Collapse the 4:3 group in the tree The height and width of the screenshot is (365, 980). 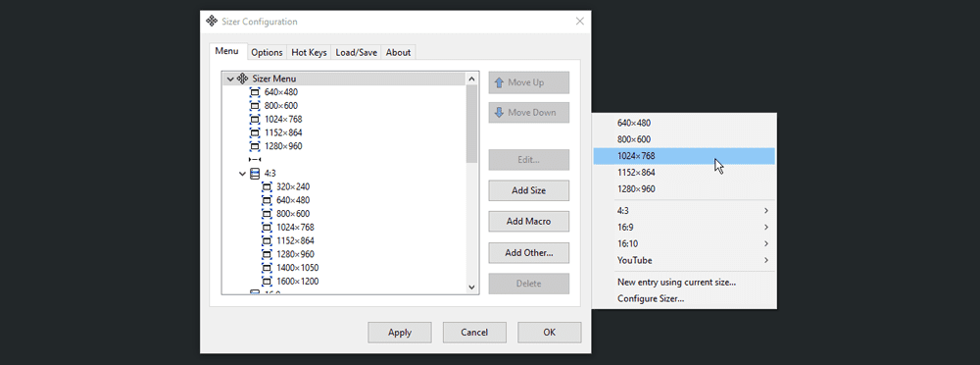tap(242, 174)
